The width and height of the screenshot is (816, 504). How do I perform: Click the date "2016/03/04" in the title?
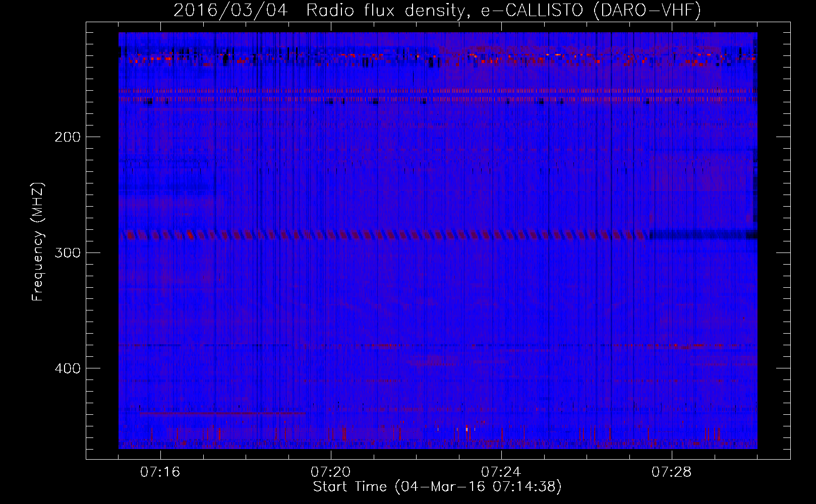[230, 10]
